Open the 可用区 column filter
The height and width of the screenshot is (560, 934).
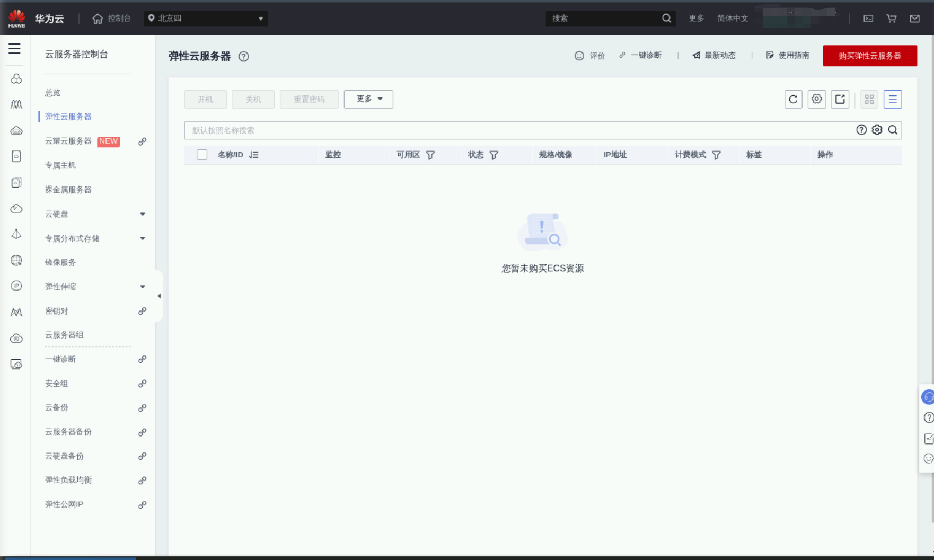point(430,155)
